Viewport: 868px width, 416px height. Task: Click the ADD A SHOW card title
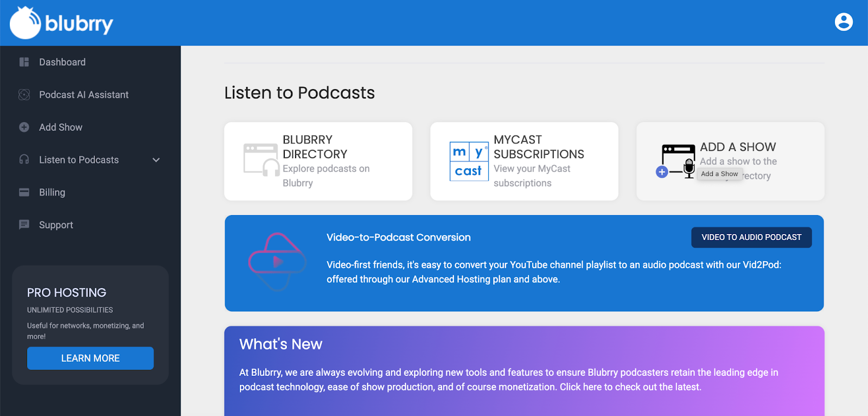point(738,147)
